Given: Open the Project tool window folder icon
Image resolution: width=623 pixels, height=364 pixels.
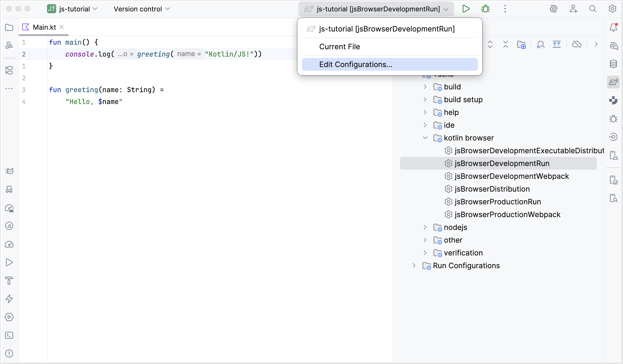Looking at the screenshot, I should tap(9, 27).
